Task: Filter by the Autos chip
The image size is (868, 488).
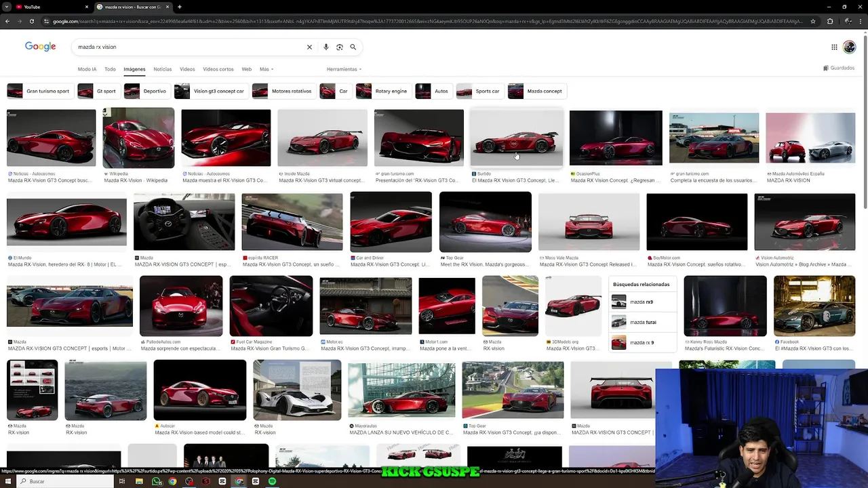Action: [x=433, y=91]
